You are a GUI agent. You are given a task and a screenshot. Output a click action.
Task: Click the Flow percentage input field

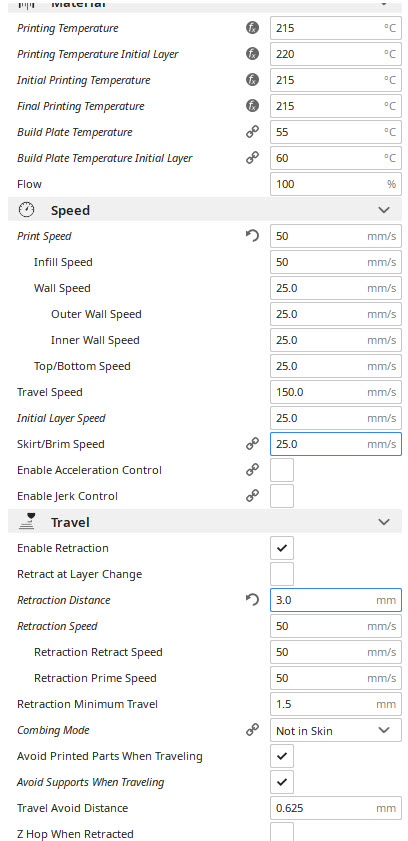336,185
